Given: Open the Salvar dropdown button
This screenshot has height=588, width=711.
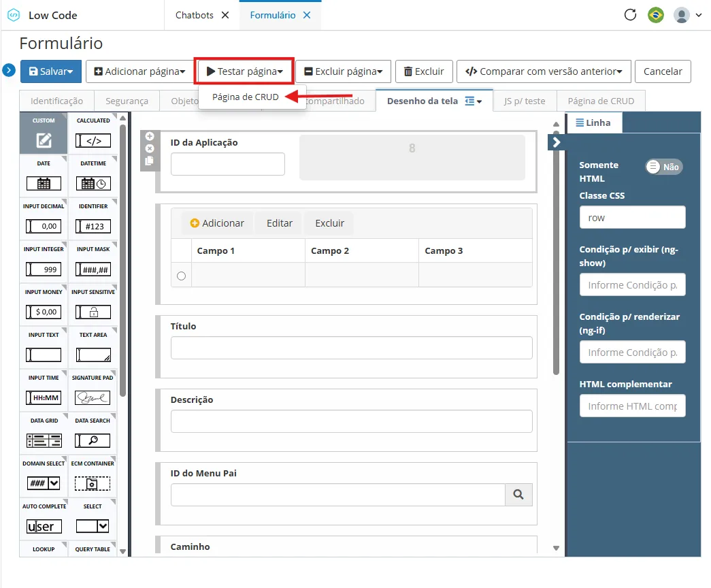Looking at the screenshot, I should (x=51, y=71).
